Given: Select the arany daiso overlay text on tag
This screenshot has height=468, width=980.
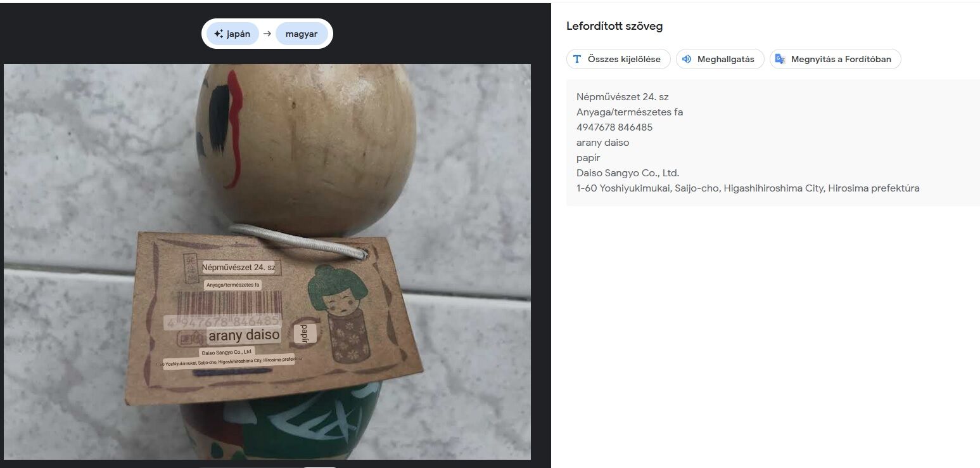Looking at the screenshot, I should [x=244, y=335].
